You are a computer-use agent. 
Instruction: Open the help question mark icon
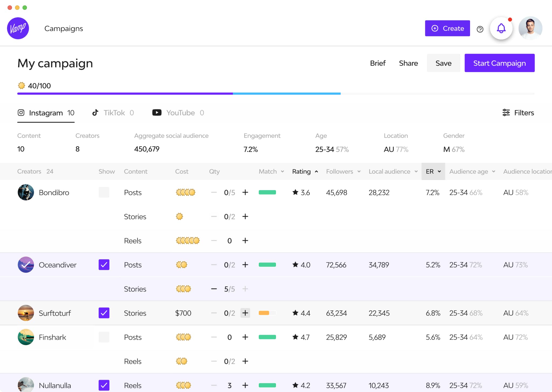(x=480, y=29)
